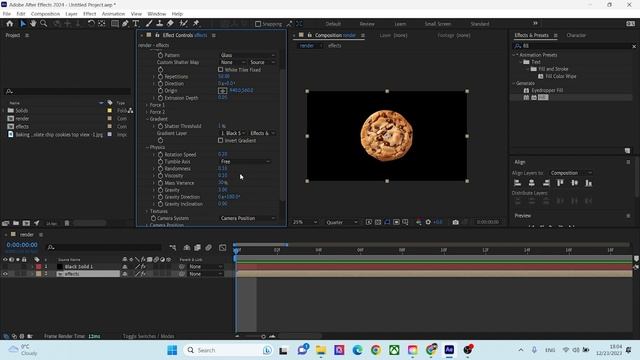Image resolution: width=640 pixels, height=360 pixels.
Task: Align layers vertically centered icon
Action: click(x=575, y=183)
